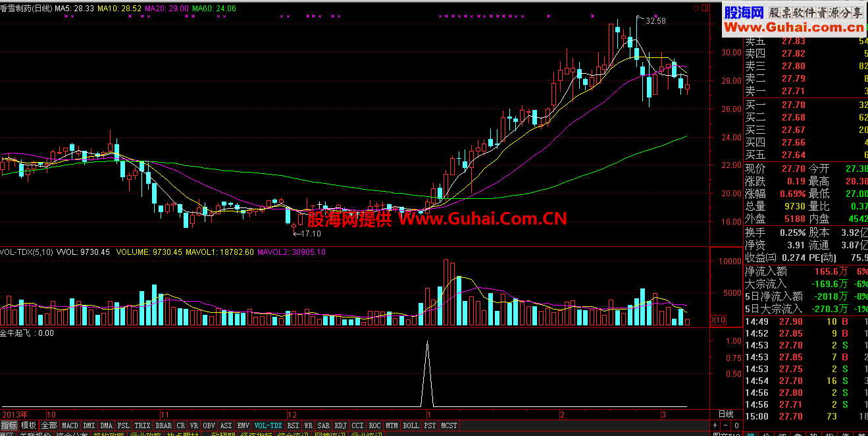Select the CR indicator tab
868x436 pixels.
click(x=181, y=425)
